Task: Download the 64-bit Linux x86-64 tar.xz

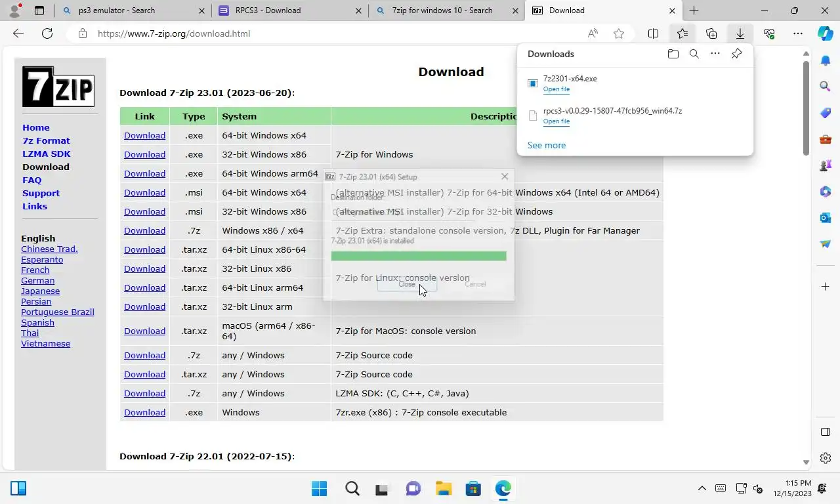Action: click(x=144, y=249)
